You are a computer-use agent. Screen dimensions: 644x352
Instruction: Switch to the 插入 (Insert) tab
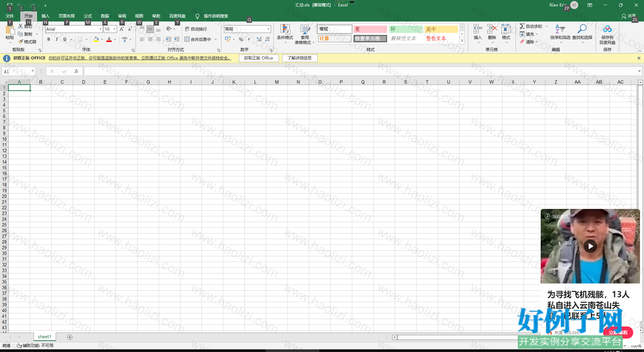point(45,16)
